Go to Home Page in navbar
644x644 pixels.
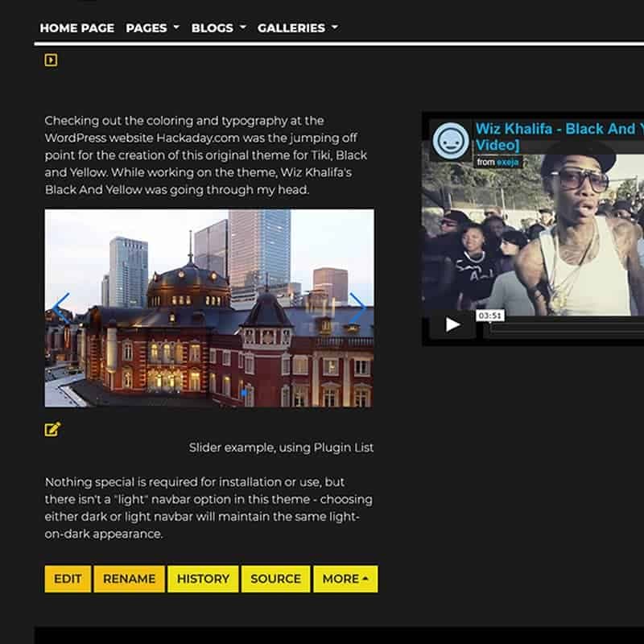click(76, 27)
